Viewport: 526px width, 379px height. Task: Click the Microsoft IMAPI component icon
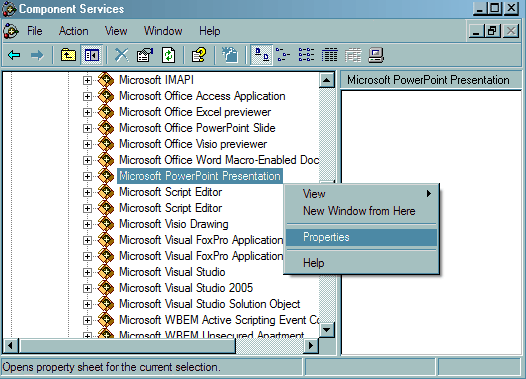tap(106, 79)
